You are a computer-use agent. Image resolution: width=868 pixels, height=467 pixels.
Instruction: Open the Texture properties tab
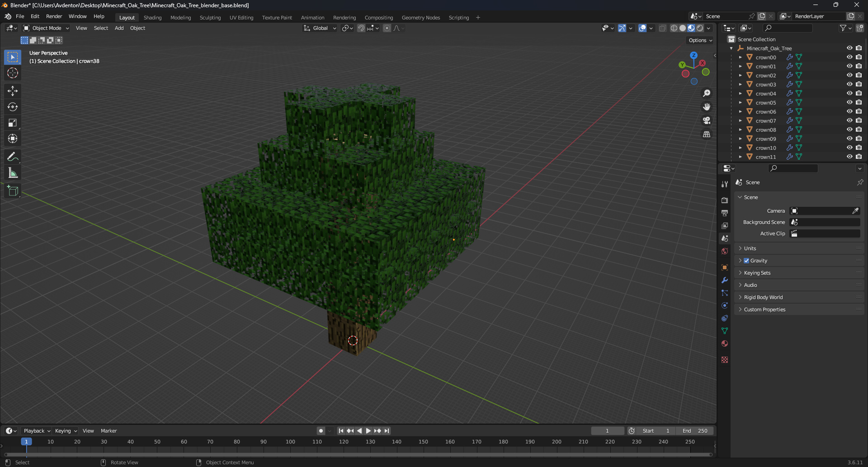click(725, 360)
